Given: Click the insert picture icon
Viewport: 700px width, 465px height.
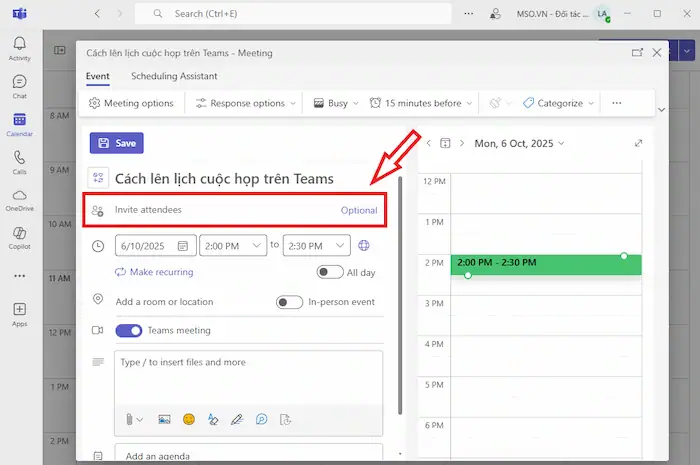Looking at the screenshot, I should tap(164, 420).
